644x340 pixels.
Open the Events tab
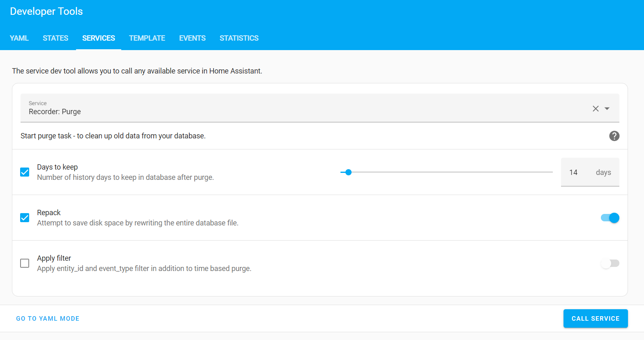(192, 38)
